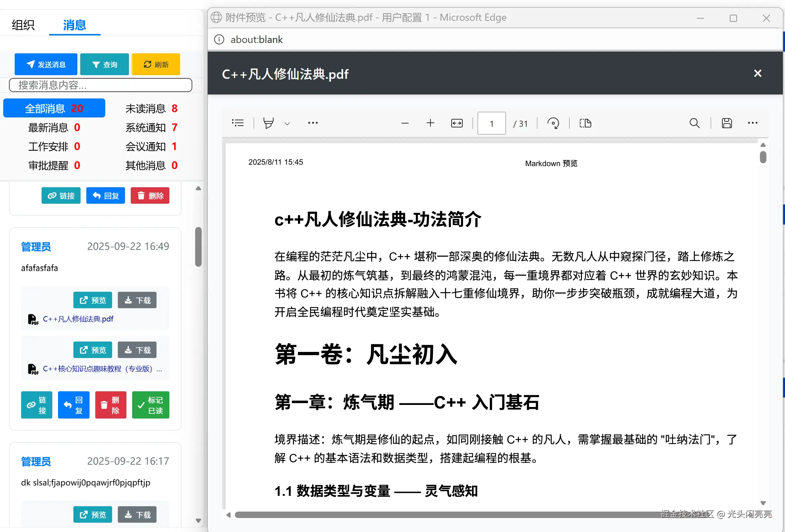Switch to the 组织 tab
The height and width of the screenshot is (532, 785).
click(23, 25)
